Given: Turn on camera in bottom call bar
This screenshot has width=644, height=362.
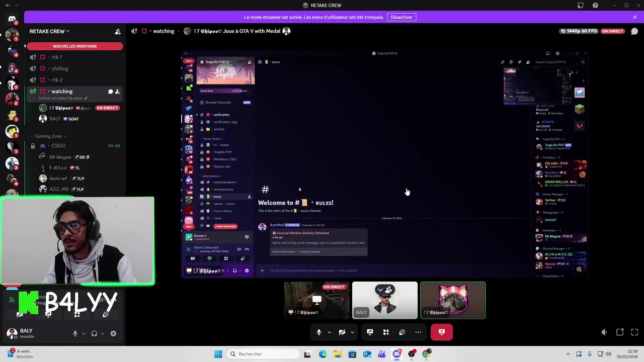Looking at the screenshot, I should [x=342, y=332].
